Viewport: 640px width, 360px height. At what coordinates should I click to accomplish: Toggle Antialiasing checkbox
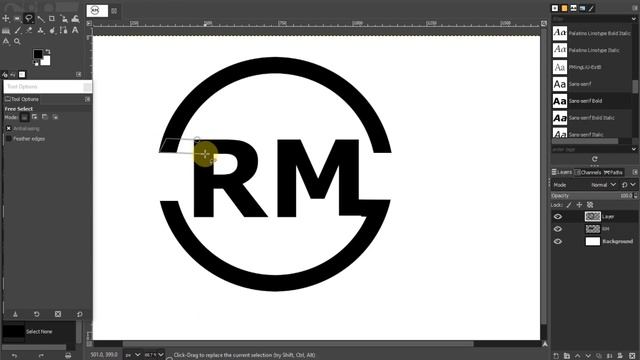pos(9,128)
